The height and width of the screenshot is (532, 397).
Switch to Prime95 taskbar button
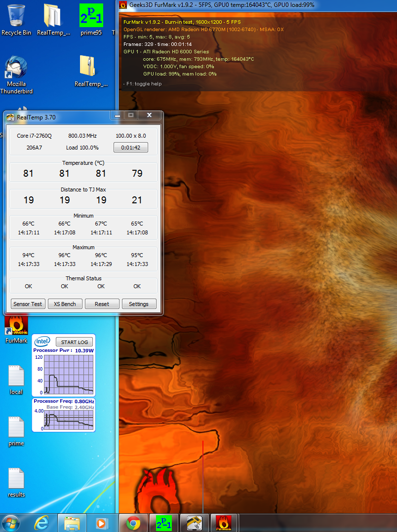pos(164,523)
